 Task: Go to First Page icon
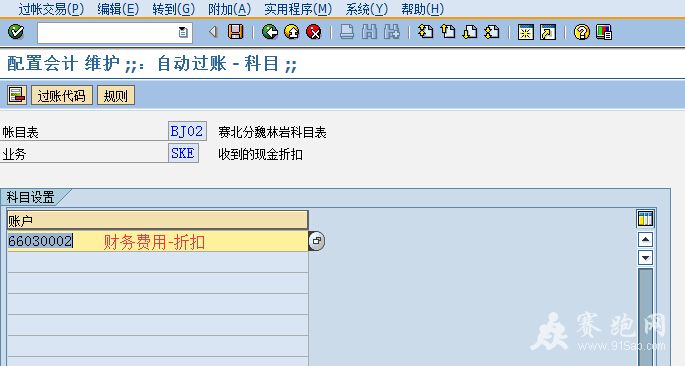click(425, 32)
